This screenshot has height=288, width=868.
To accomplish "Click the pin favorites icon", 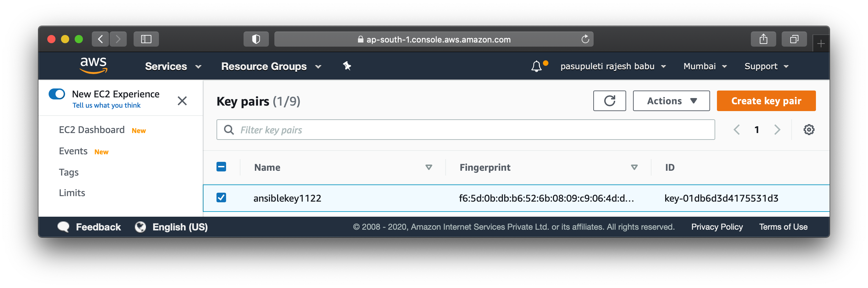I will (346, 66).
